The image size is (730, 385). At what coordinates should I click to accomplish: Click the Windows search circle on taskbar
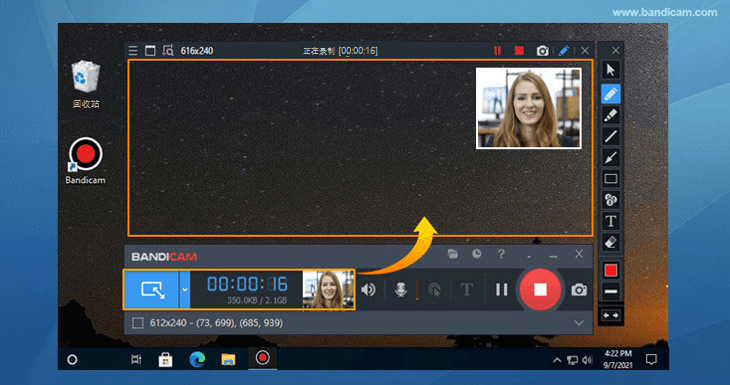pos(72,359)
